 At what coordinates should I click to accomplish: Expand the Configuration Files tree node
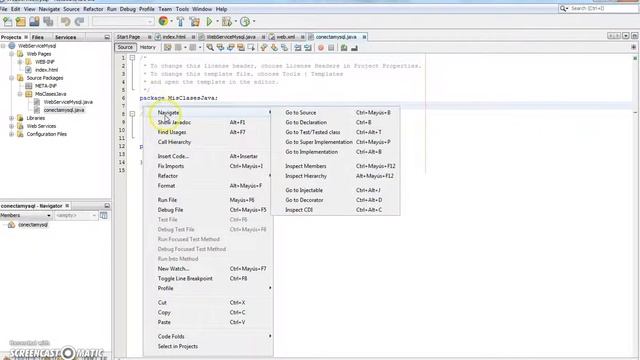[11, 134]
